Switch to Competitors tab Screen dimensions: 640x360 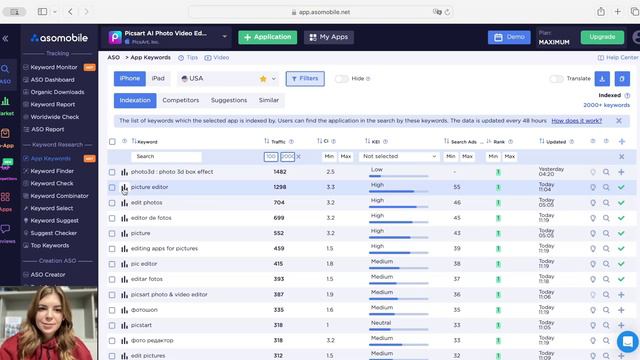[x=181, y=100]
